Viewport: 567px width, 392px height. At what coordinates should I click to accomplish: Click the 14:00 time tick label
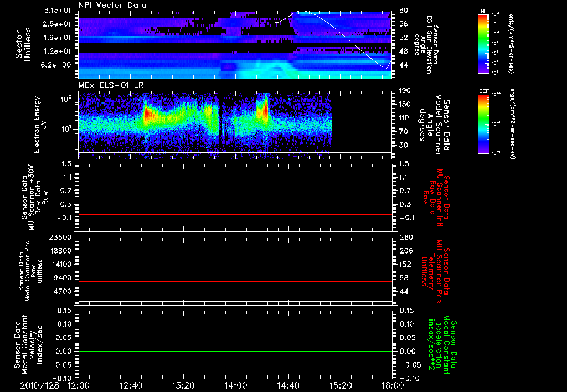pyautogui.click(x=236, y=385)
